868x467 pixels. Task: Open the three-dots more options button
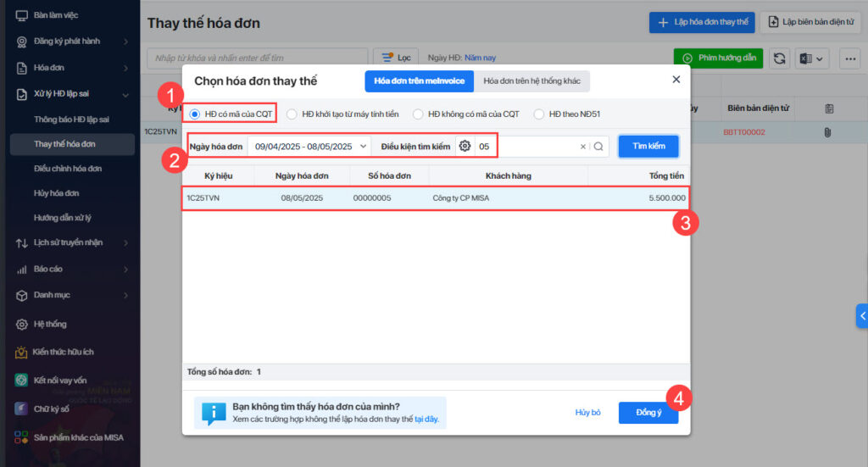849,58
